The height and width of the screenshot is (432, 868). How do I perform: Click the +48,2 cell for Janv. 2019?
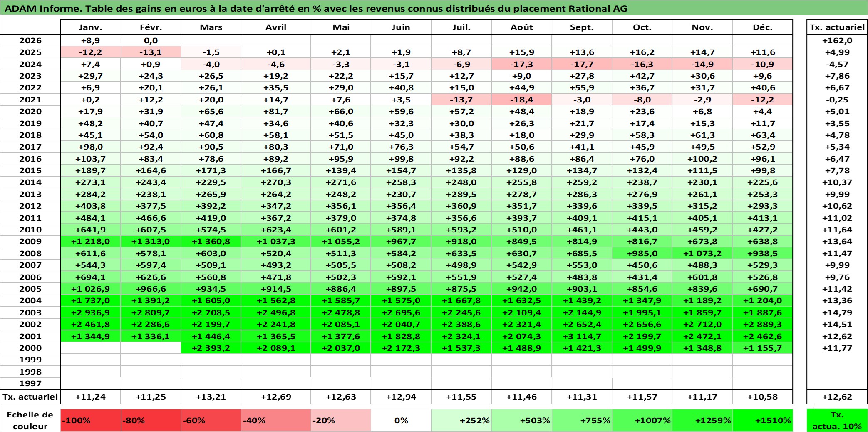coord(91,123)
